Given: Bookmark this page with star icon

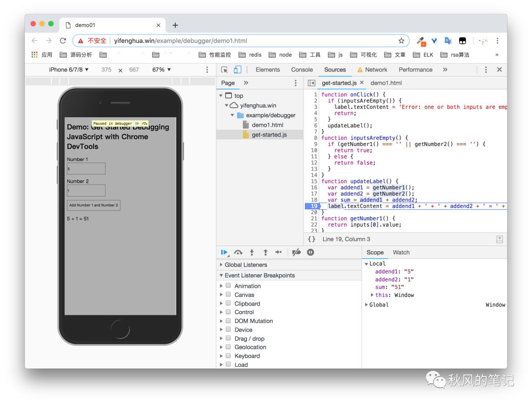Looking at the screenshot, I should coord(401,41).
